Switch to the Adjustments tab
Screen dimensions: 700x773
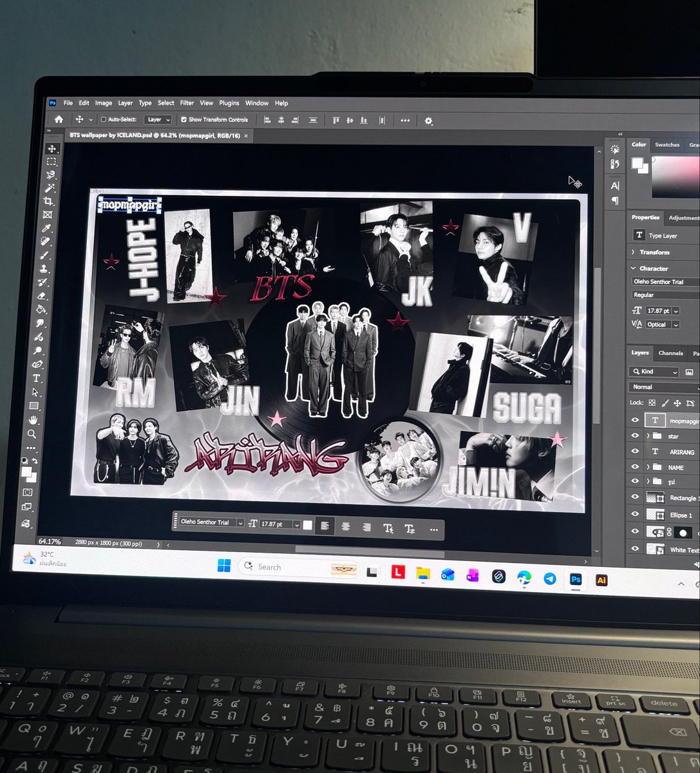(683, 218)
